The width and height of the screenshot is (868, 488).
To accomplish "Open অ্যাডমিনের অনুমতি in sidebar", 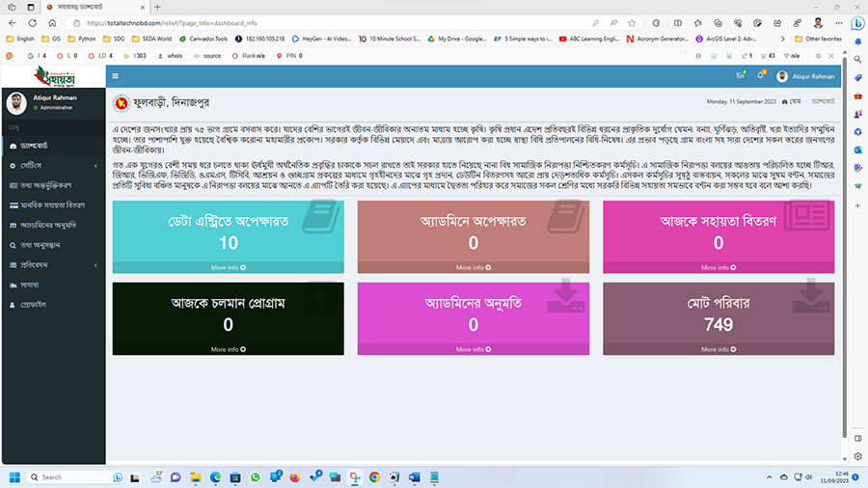I will click(x=53, y=225).
